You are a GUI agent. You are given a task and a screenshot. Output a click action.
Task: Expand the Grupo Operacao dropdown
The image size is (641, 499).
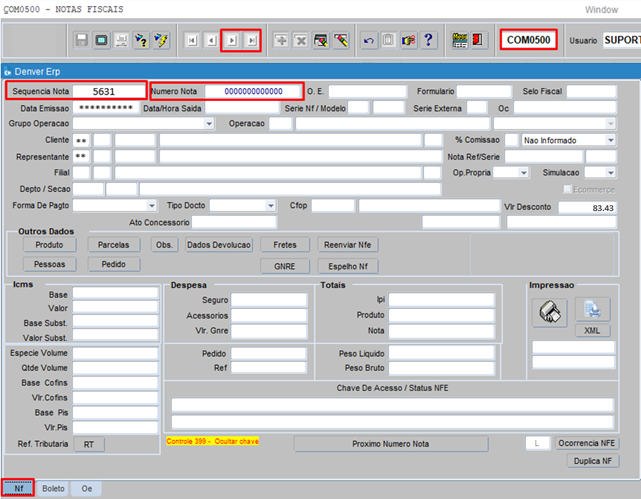tap(209, 124)
